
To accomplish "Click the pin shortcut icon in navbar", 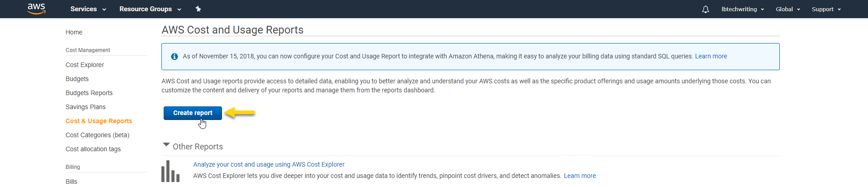I will (x=198, y=9).
